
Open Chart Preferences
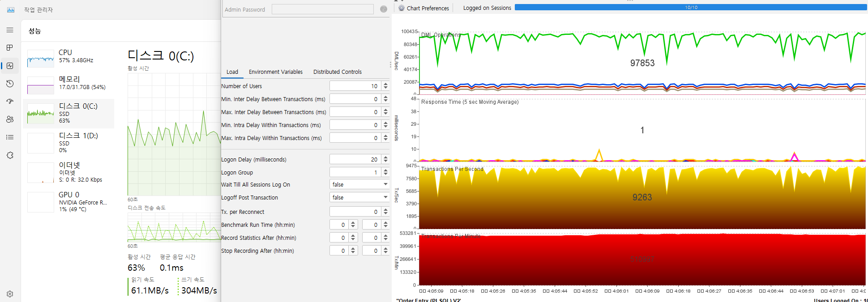[423, 8]
